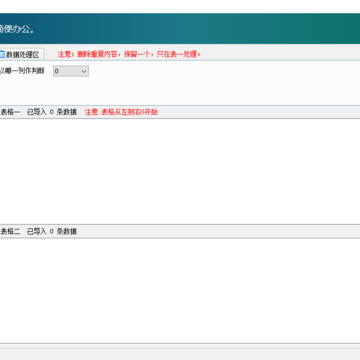
Task: Click inside the empty 表格二 data grid
Action: pos(180,290)
